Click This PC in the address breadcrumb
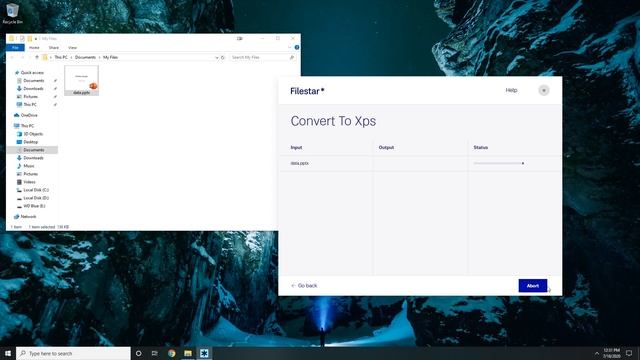 61,58
